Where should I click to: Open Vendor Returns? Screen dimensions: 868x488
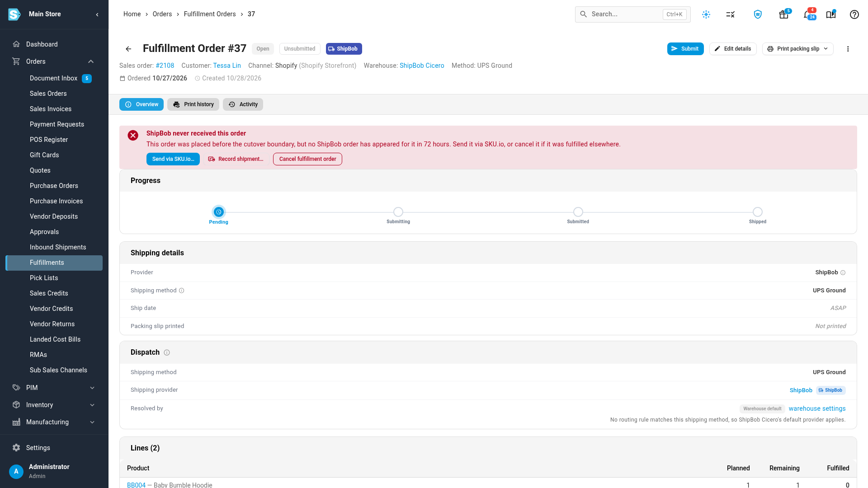tap(54, 324)
